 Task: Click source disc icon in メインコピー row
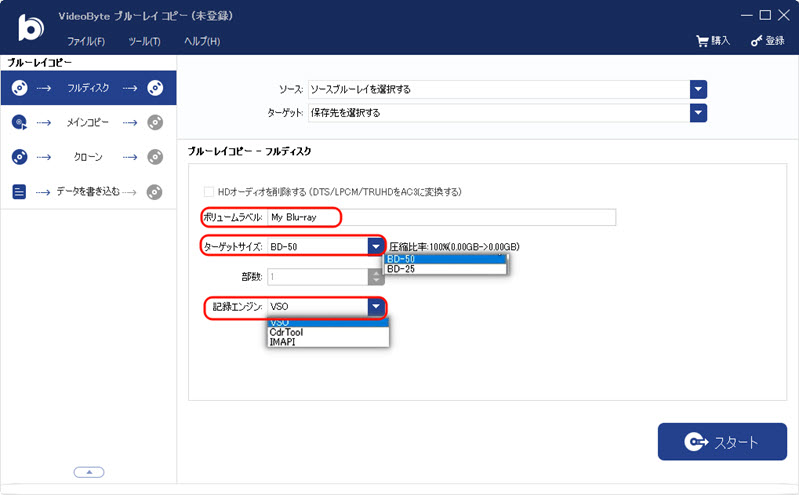point(19,122)
